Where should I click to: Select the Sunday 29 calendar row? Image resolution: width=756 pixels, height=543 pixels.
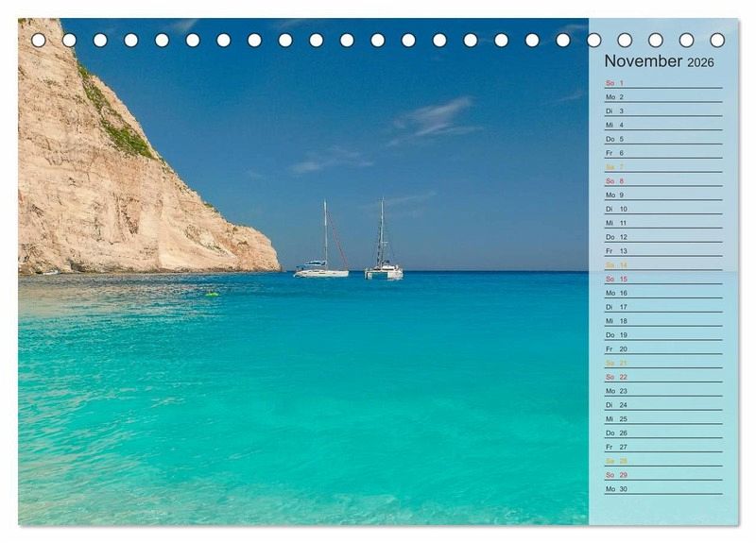[x=662, y=474]
